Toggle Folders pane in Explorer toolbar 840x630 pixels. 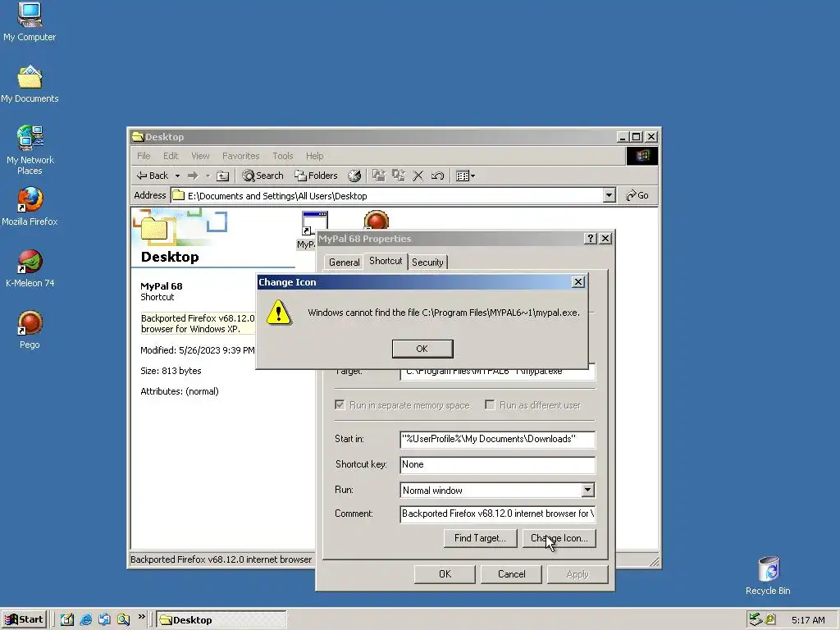(x=316, y=176)
